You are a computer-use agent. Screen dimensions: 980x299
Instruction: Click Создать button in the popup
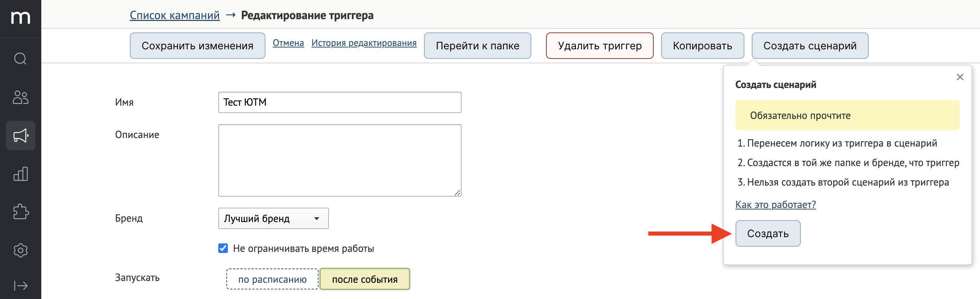pos(768,233)
